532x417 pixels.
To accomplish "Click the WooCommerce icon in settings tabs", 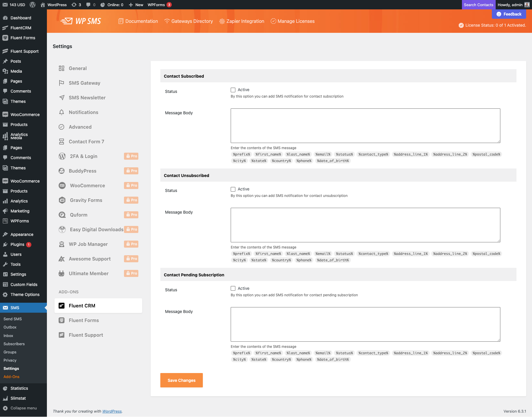I will tap(62, 185).
